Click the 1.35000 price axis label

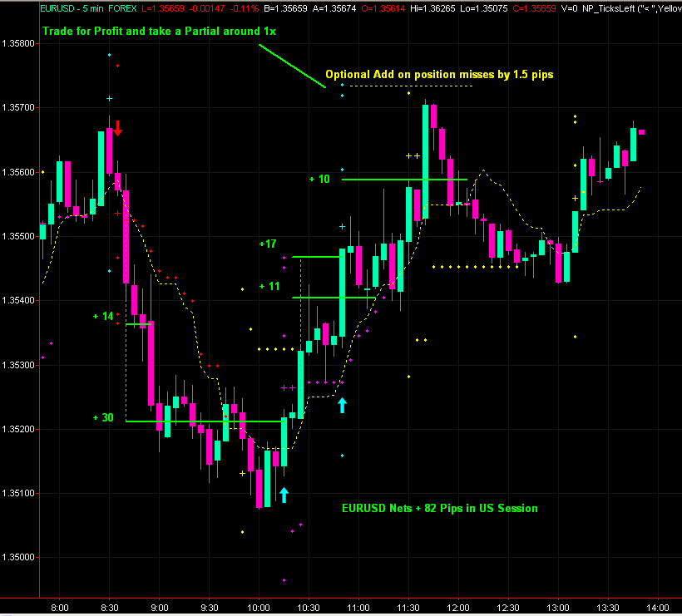point(18,557)
